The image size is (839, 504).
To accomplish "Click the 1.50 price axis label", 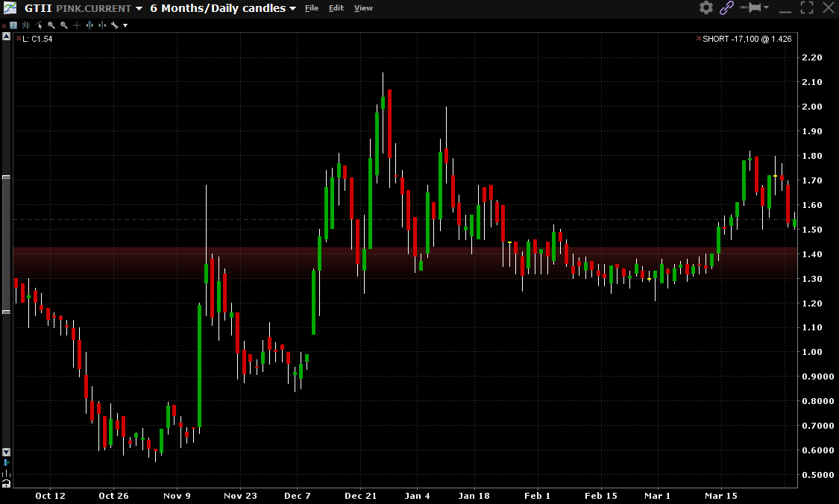I will [x=811, y=230].
